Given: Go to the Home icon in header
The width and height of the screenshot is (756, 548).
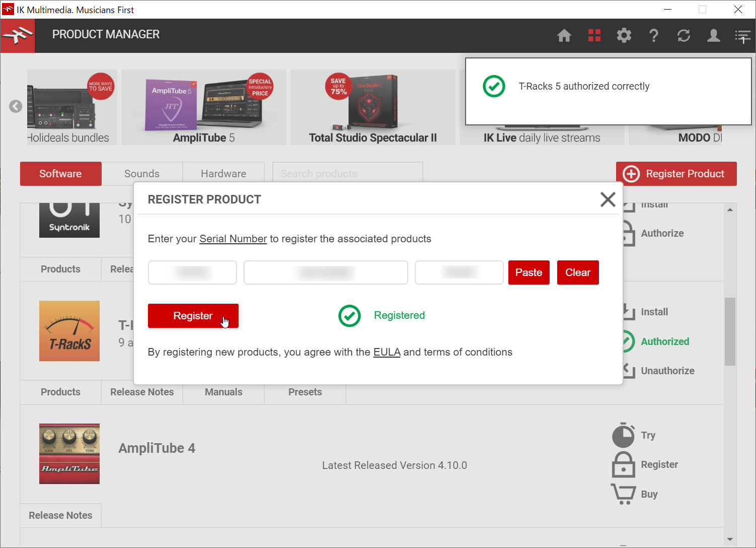Looking at the screenshot, I should pos(564,35).
